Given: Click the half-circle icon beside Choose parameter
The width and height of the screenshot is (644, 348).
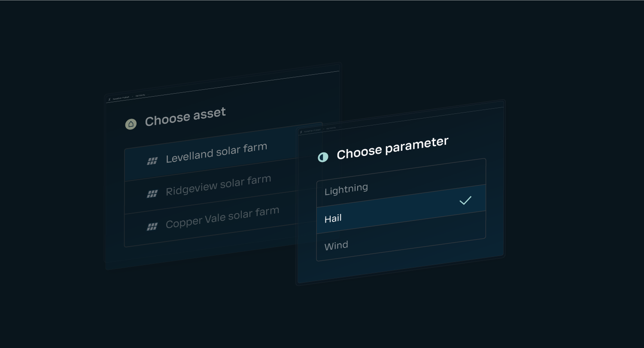Looking at the screenshot, I should pyautogui.click(x=323, y=157).
